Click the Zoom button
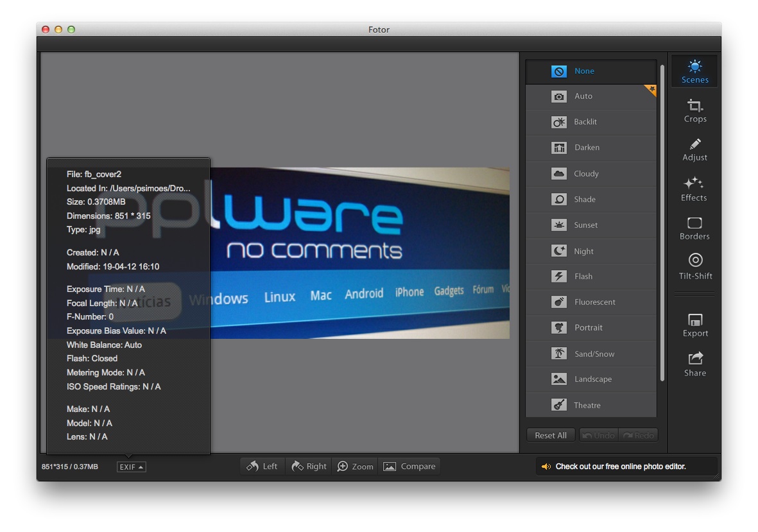 (356, 467)
